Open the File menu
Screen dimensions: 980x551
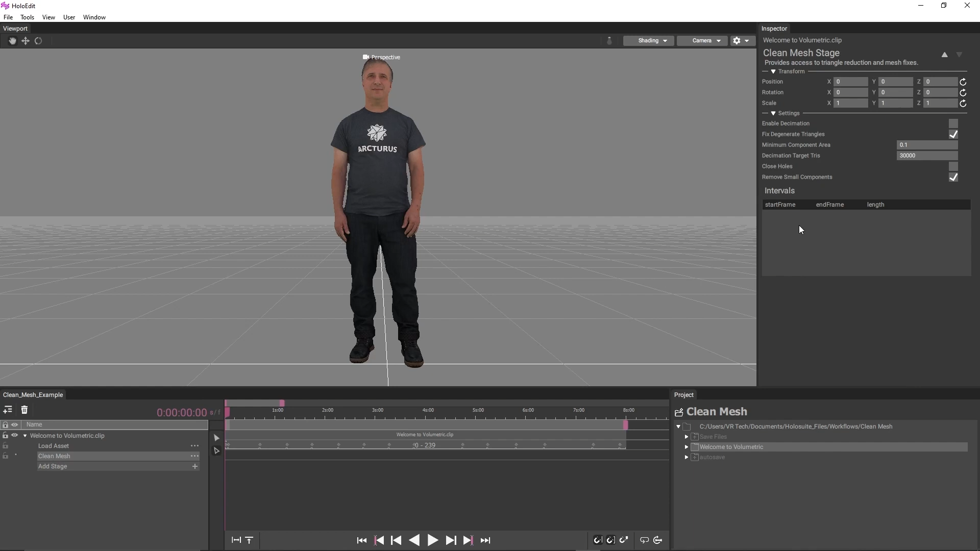pos(8,17)
